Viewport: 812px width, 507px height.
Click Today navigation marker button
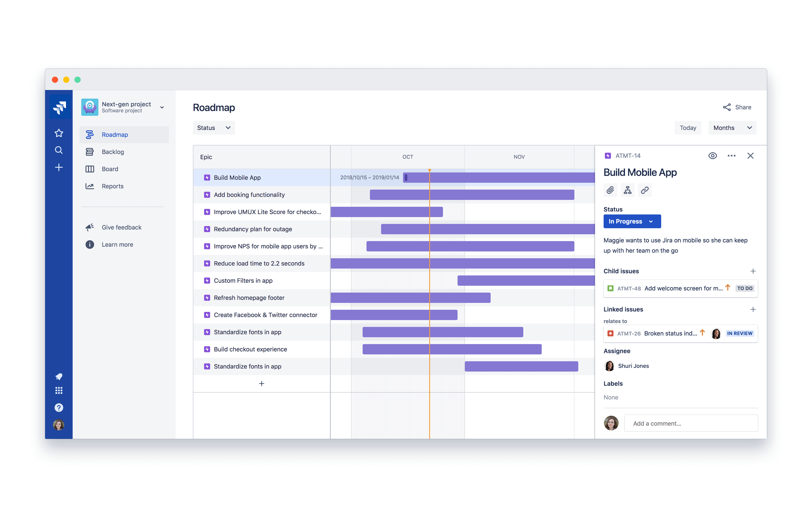[687, 127]
